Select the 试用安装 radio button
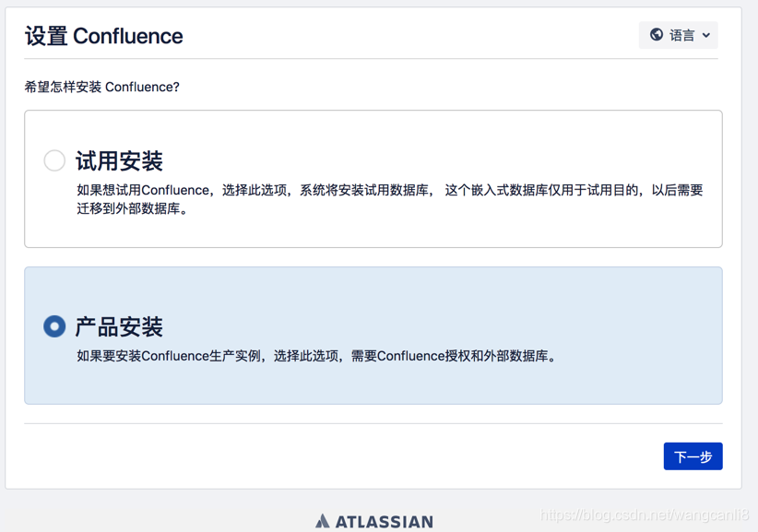758x532 pixels. (54, 160)
